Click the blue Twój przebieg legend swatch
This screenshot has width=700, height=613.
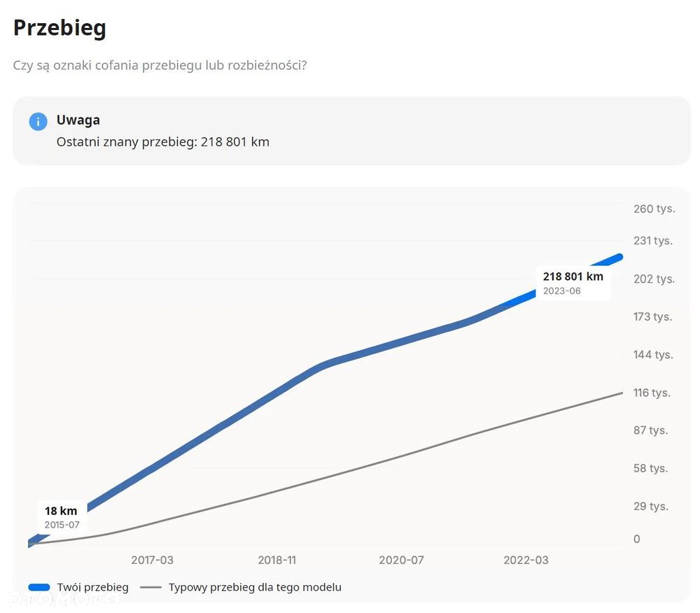[x=39, y=587]
